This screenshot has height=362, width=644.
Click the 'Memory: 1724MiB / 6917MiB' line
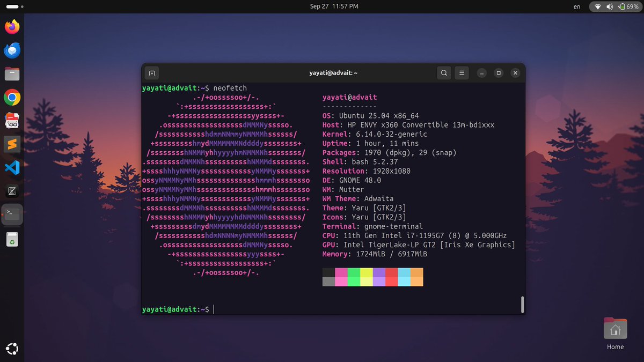375,254
